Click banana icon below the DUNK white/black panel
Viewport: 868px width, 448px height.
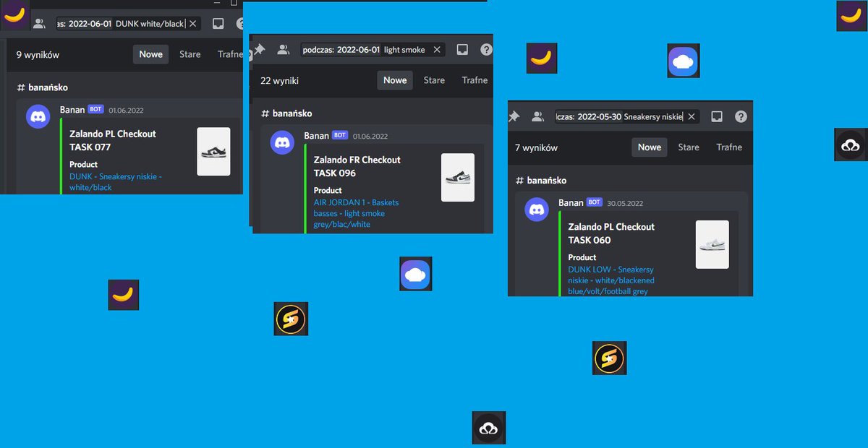tap(124, 295)
